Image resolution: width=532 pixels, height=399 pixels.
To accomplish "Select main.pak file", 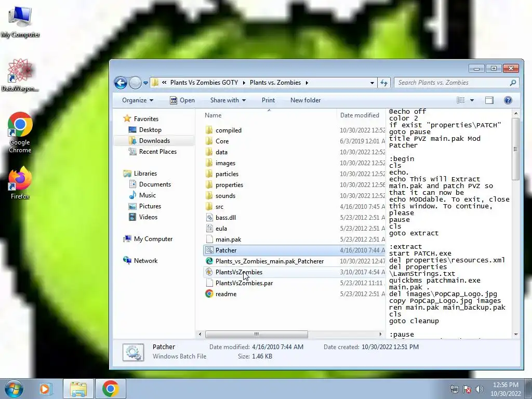I will (229, 239).
